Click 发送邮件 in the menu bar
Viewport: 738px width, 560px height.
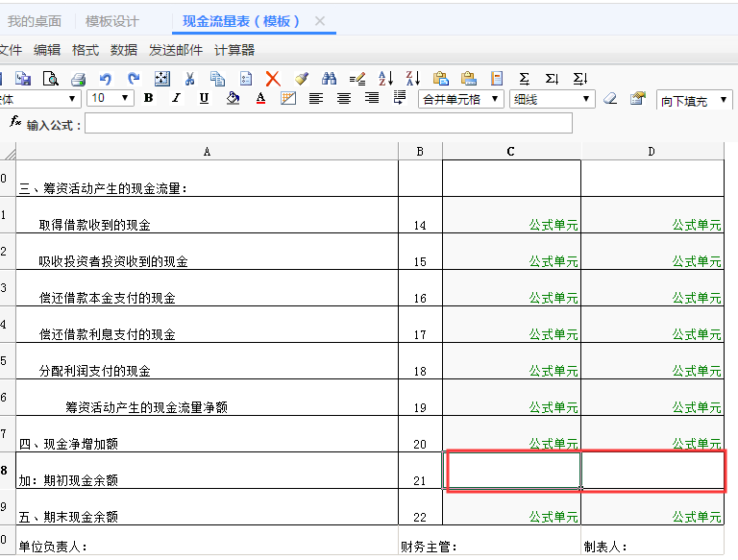tap(176, 50)
